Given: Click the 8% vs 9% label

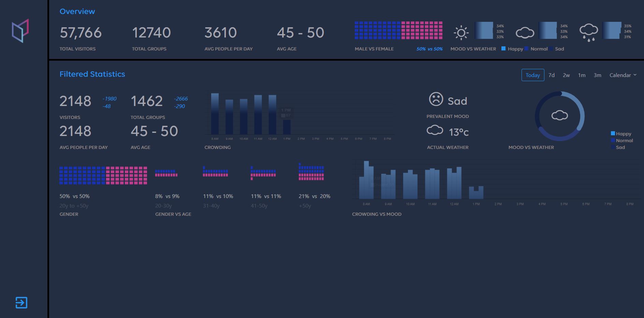Looking at the screenshot, I should click(167, 196).
